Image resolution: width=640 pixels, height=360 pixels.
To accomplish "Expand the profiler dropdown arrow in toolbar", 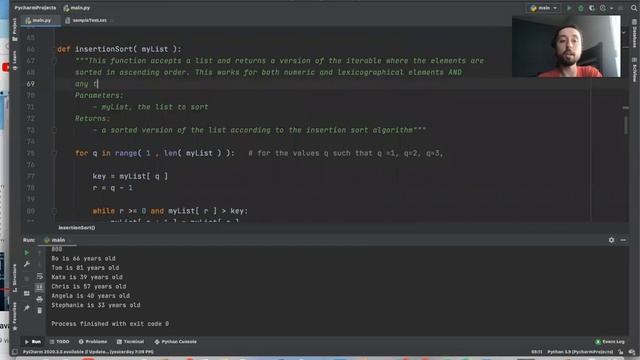I will [611, 8].
